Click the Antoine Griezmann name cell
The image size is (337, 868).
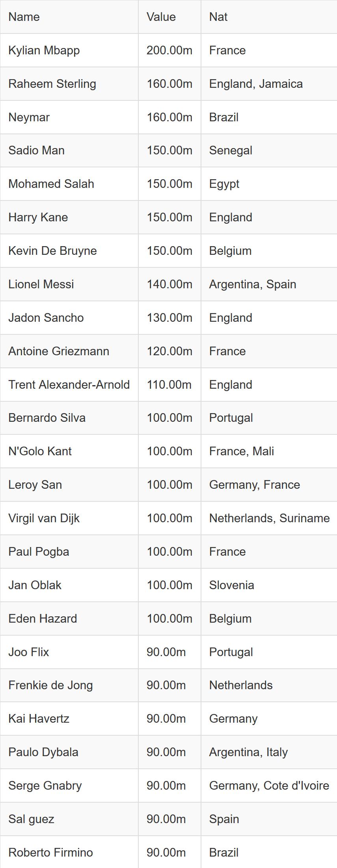[x=59, y=351]
